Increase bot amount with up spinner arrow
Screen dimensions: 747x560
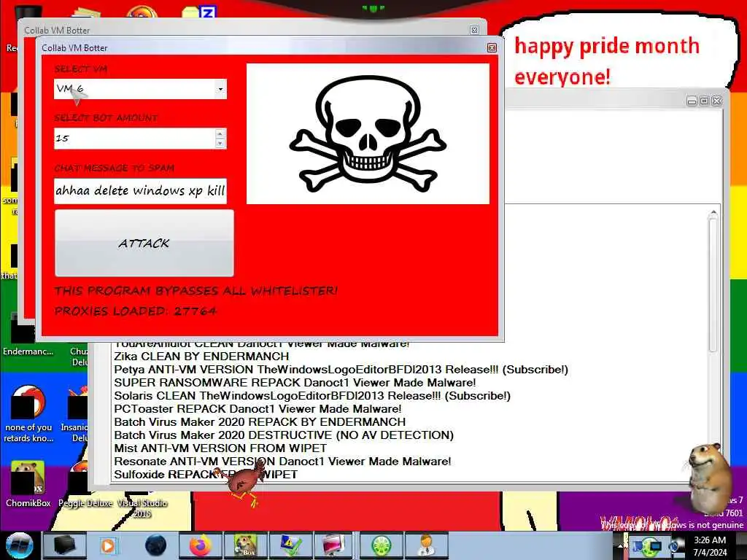point(220,134)
